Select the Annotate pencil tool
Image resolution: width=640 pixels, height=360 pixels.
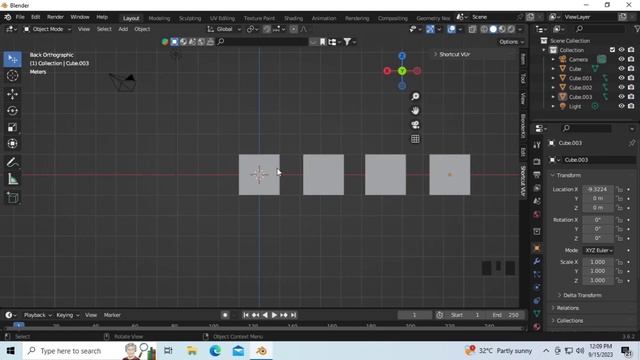12,162
